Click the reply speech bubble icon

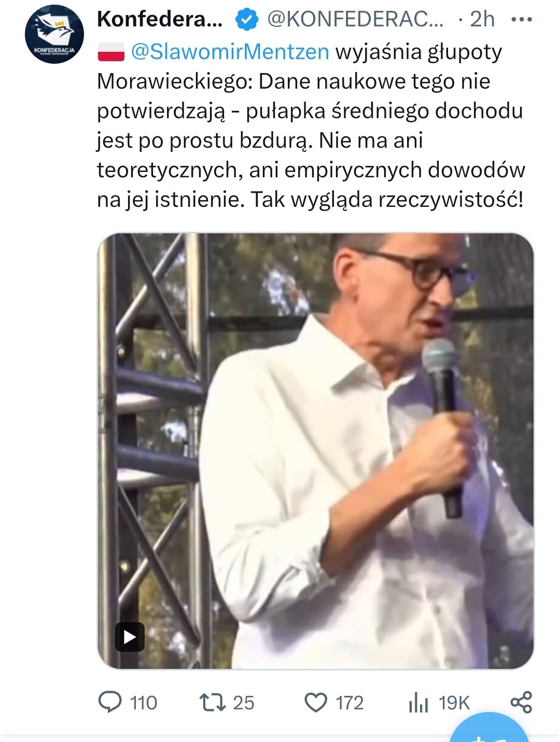tap(110, 702)
